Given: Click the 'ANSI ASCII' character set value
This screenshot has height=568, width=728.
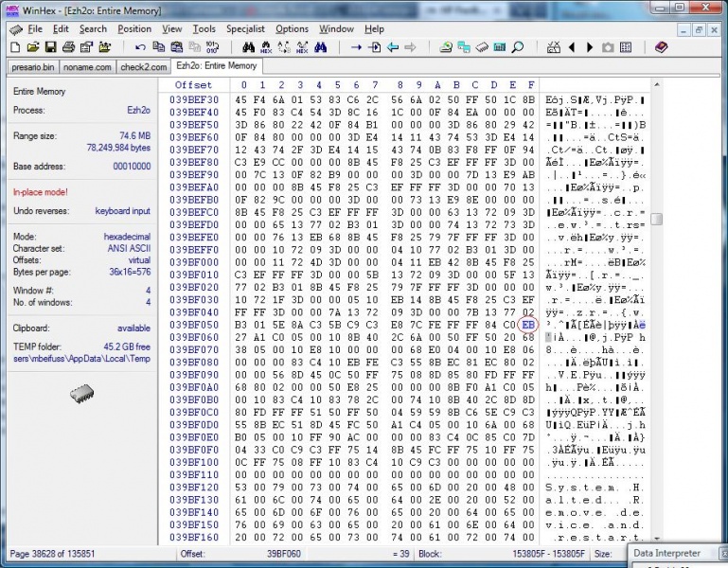Looking at the screenshot, I should click(129, 248).
